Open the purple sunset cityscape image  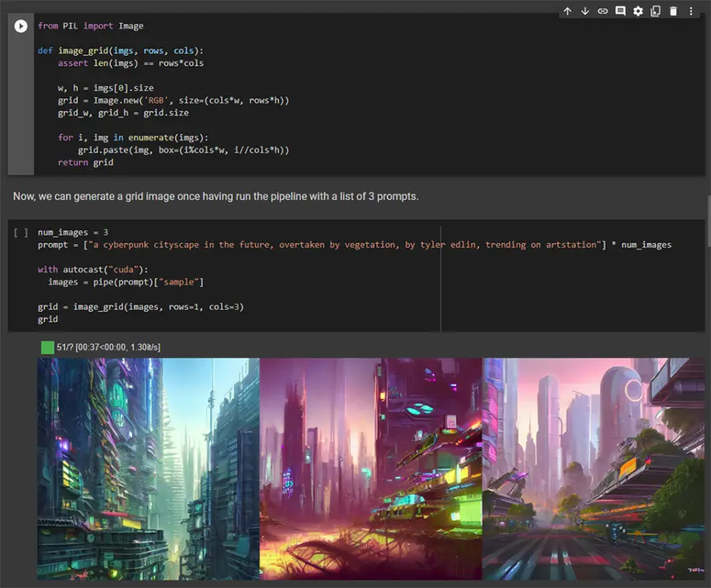[x=371, y=469]
